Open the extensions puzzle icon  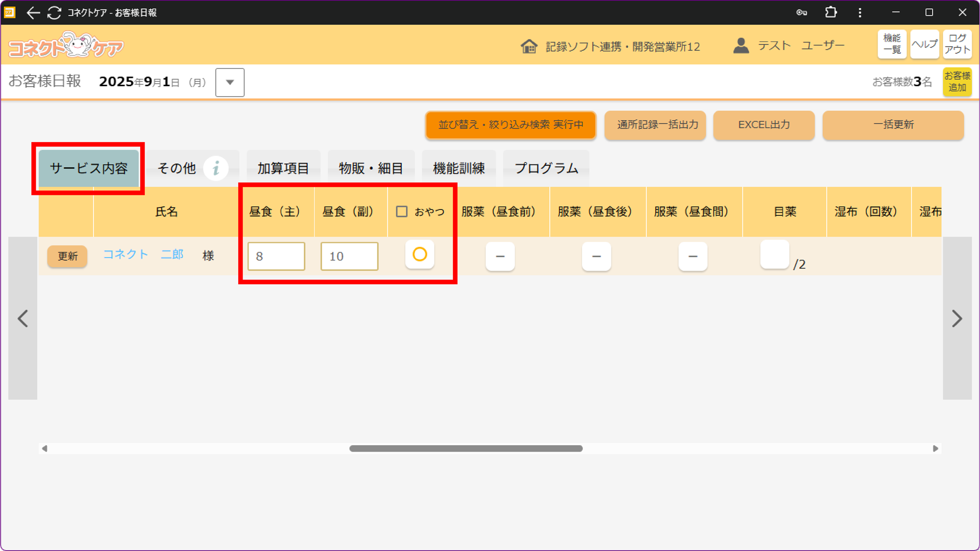[831, 13]
